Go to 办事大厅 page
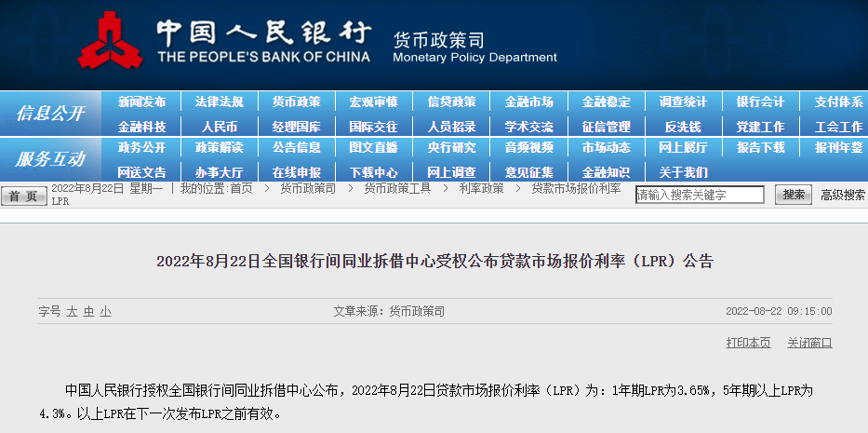The image size is (868, 433). 220,172
